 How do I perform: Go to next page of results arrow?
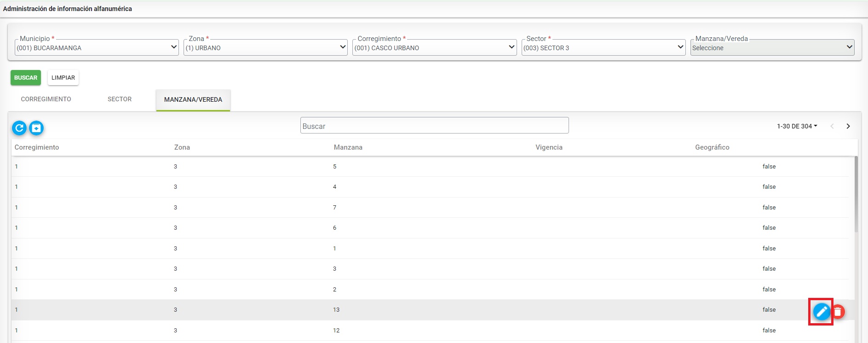[x=848, y=126]
